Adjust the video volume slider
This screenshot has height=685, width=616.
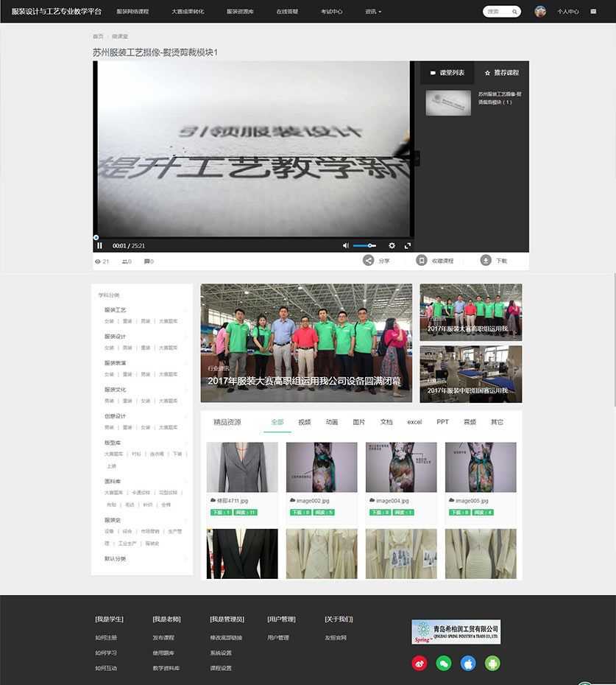point(364,245)
